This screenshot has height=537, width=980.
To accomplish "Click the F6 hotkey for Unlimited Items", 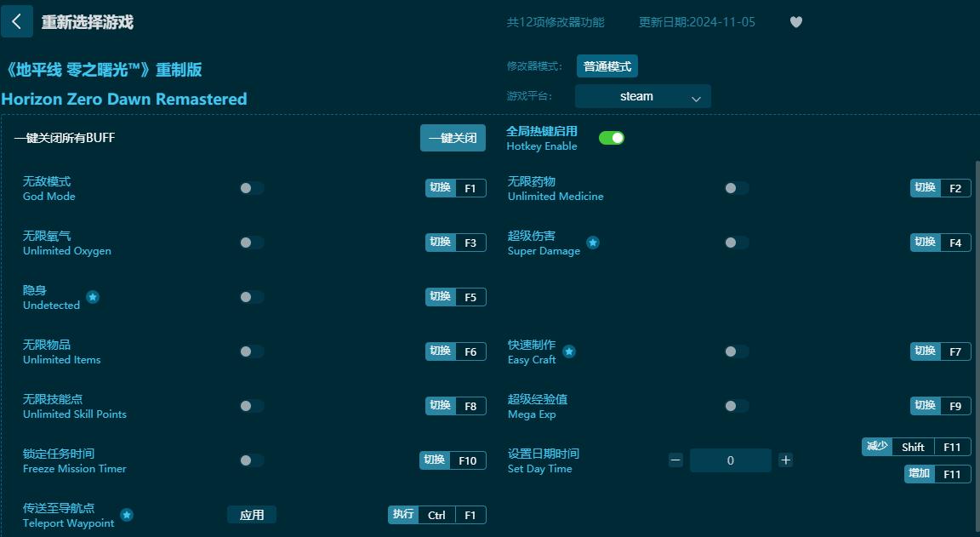I will (470, 351).
